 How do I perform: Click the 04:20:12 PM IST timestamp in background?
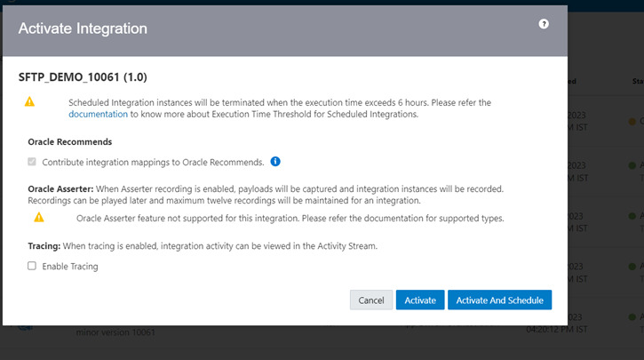click(x=557, y=329)
